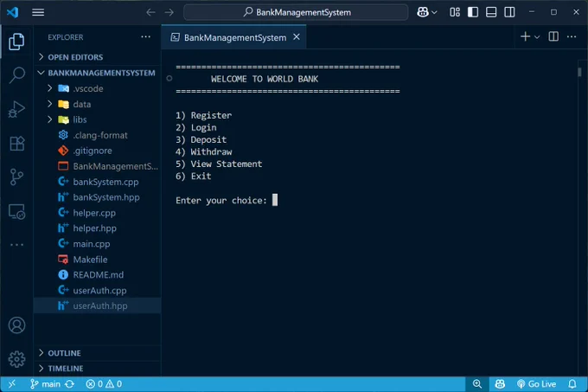Select userAuth.hpp in the explorer

[98, 305]
